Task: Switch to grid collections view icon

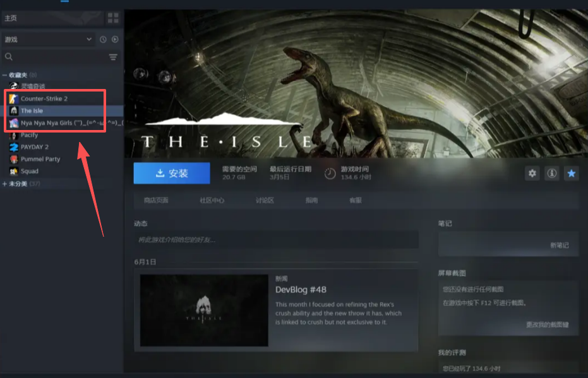Action: tap(113, 18)
